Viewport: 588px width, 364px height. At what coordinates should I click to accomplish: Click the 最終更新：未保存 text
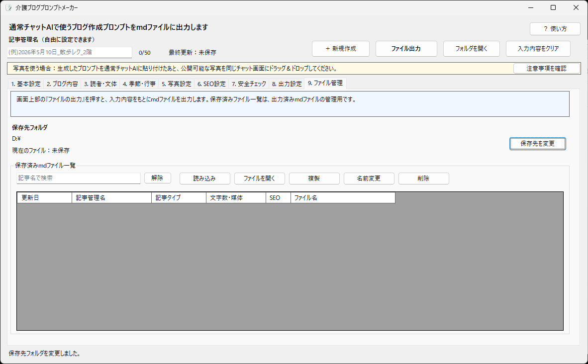193,53
